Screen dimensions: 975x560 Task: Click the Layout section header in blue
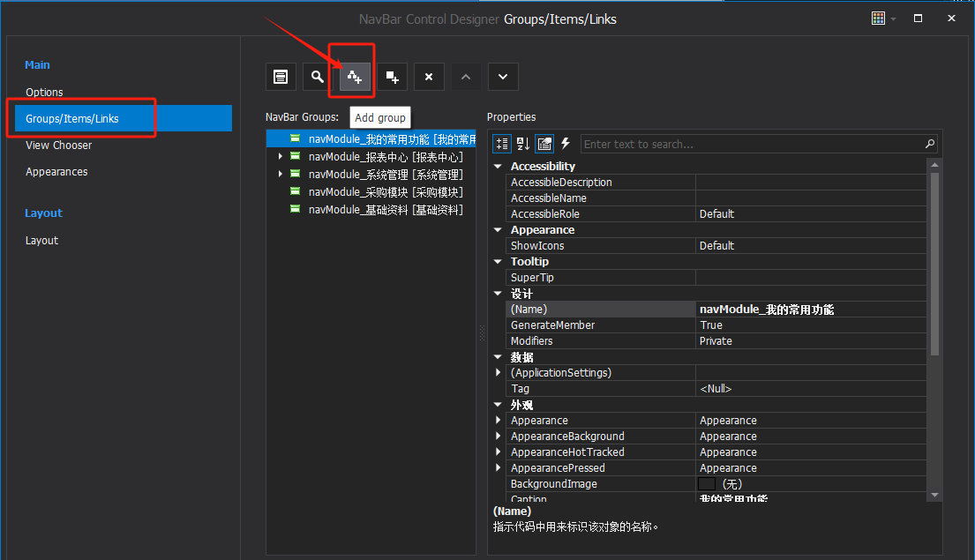click(43, 213)
